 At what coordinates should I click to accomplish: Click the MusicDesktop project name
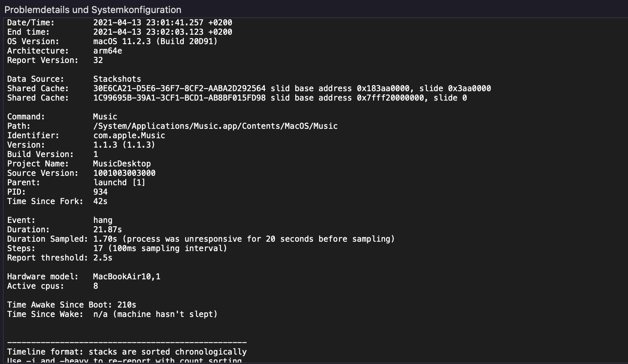click(x=122, y=164)
